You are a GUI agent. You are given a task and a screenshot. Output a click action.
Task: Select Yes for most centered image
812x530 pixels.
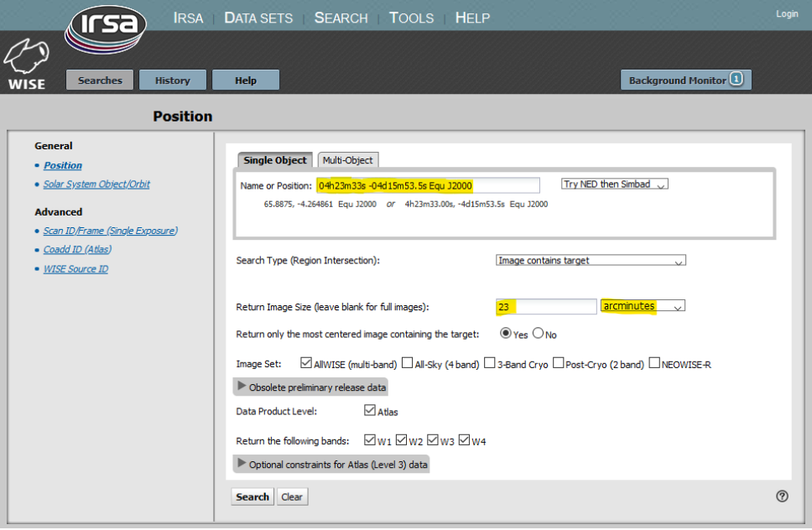coord(506,333)
